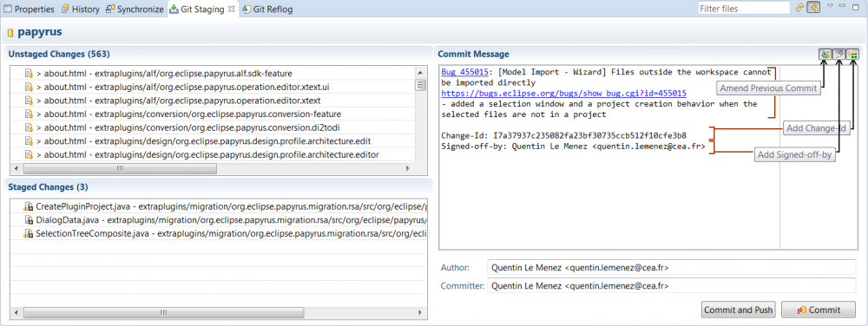Maximize the Git Staging view panel

(x=856, y=6)
